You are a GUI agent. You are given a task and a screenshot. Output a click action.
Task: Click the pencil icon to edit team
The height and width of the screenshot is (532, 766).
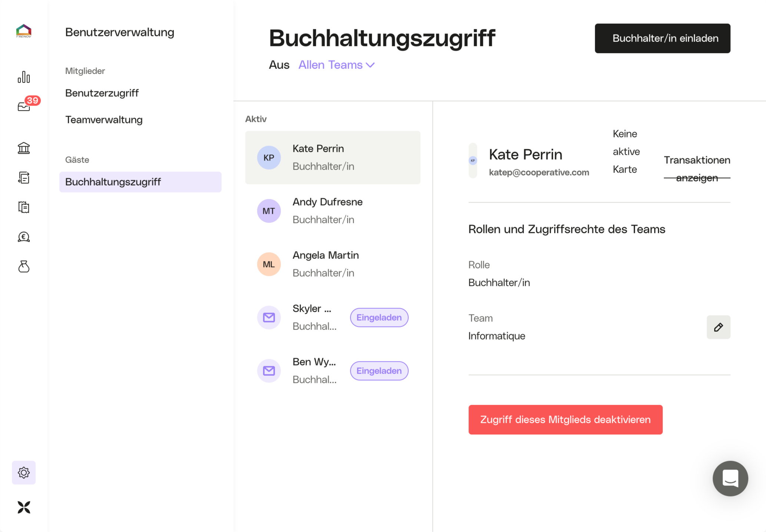tap(718, 327)
